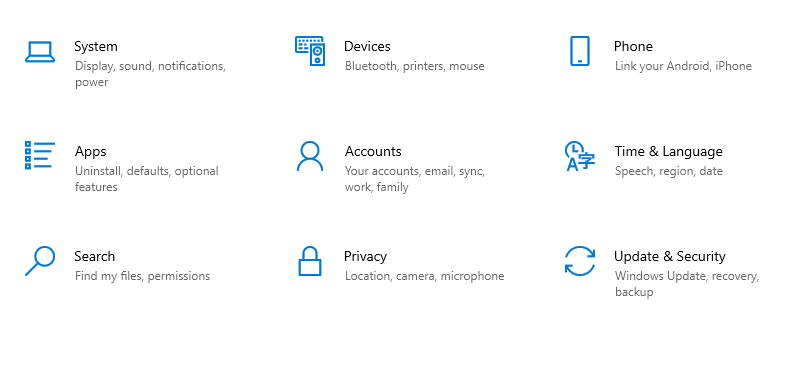790x390 pixels.
Task: Click 'Windows Update, recovery, backup' description
Action: coord(687,284)
